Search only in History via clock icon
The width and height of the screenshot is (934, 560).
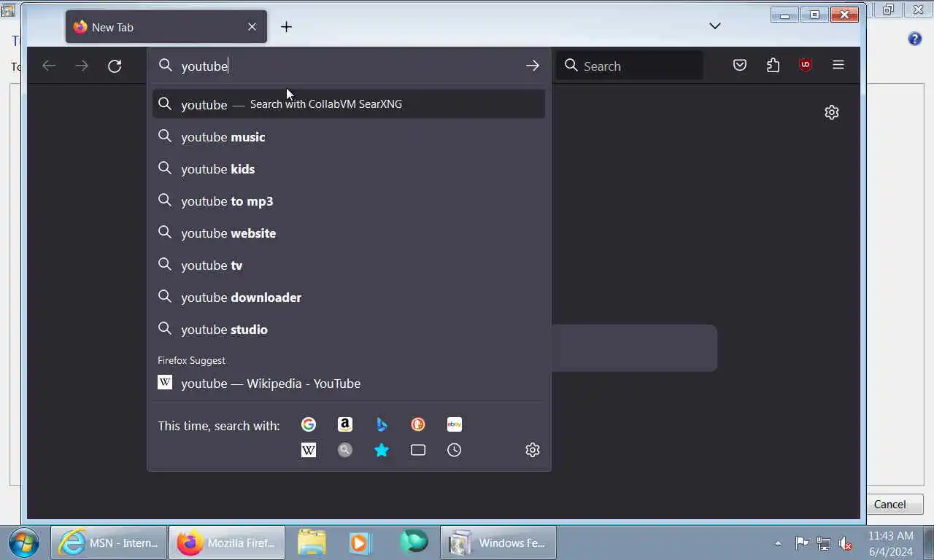point(455,450)
